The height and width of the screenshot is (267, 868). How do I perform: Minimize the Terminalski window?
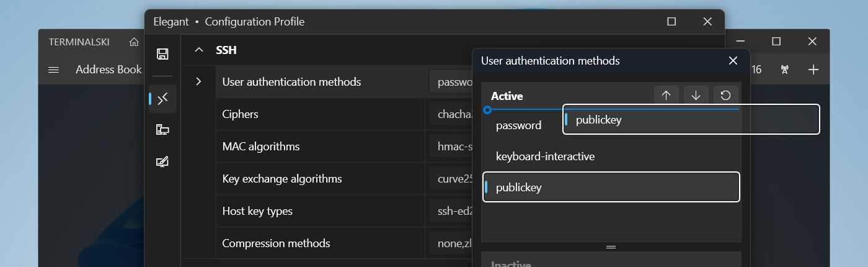pos(740,42)
